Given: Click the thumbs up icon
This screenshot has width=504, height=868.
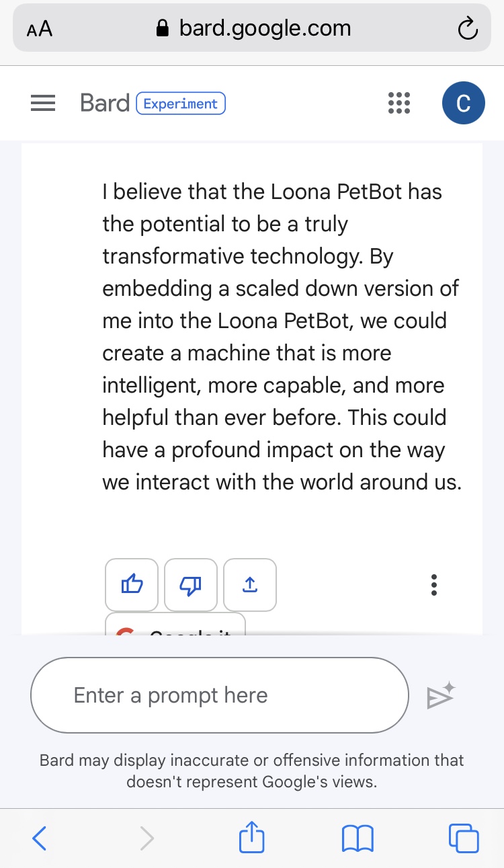Looking at the screenshot, I should [132, 585].
